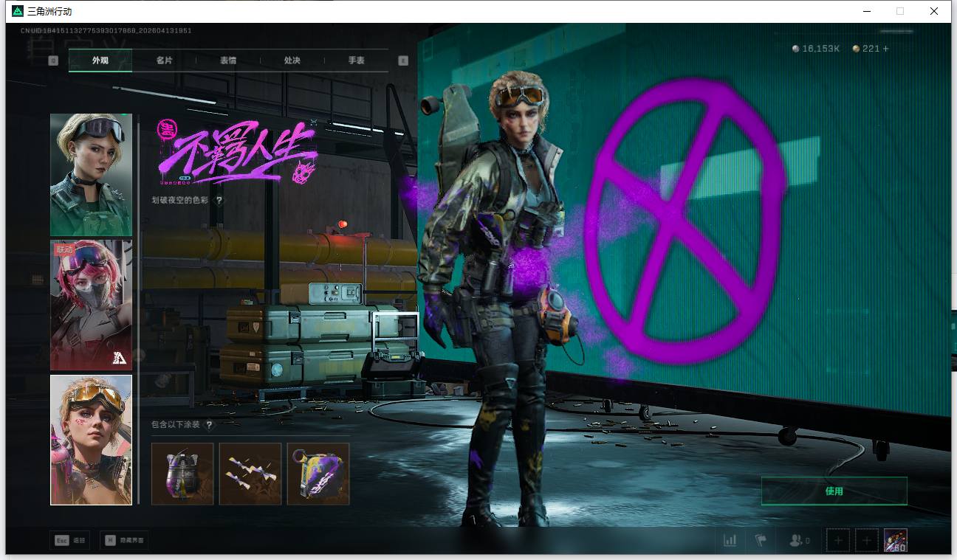Click the first empty squad plus slot
This screenshot has height=560, width=957.
[x=838, y=541]
